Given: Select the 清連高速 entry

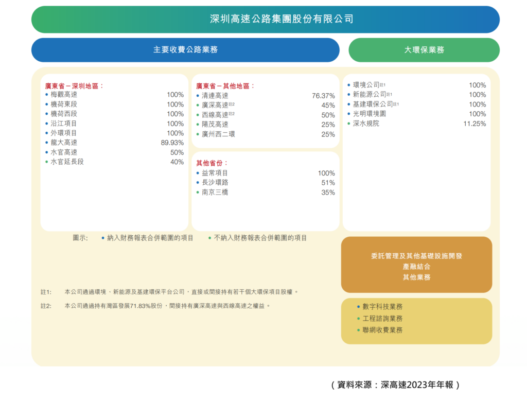Looking at the screenshot, I should (215, 96).
